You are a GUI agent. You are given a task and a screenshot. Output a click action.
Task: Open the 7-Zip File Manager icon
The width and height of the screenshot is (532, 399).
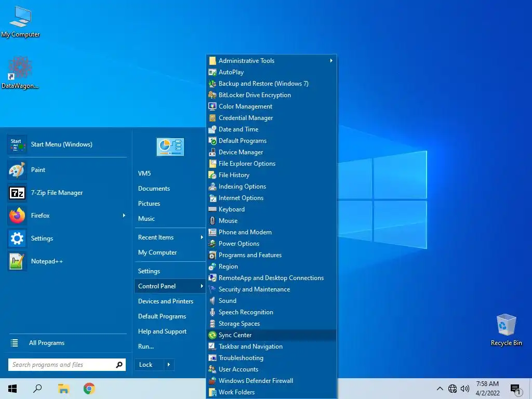17,193
